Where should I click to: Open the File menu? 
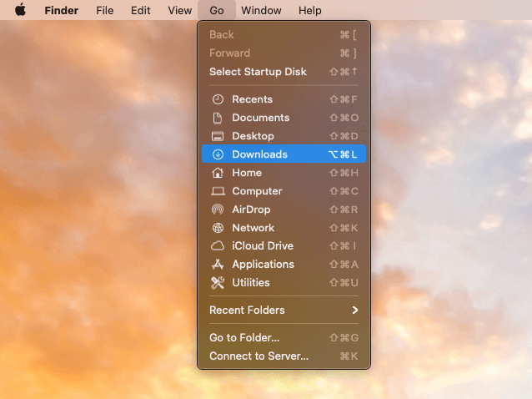coord(104,11)
